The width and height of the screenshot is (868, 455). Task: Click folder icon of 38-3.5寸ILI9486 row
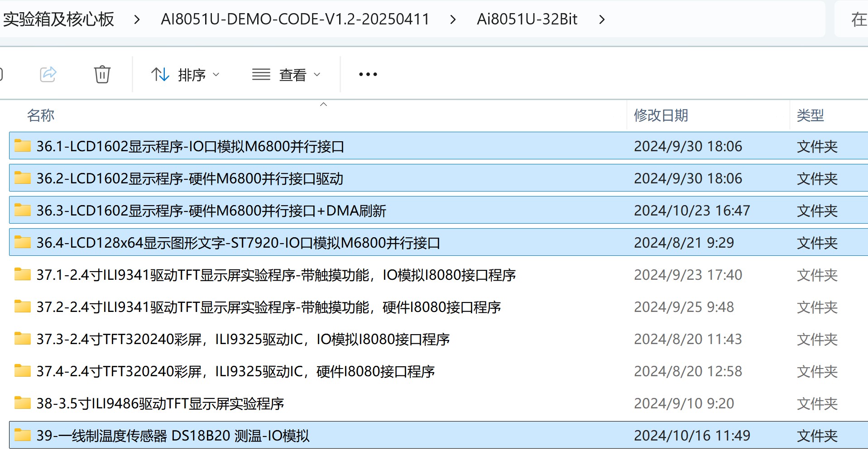point(23,402)
